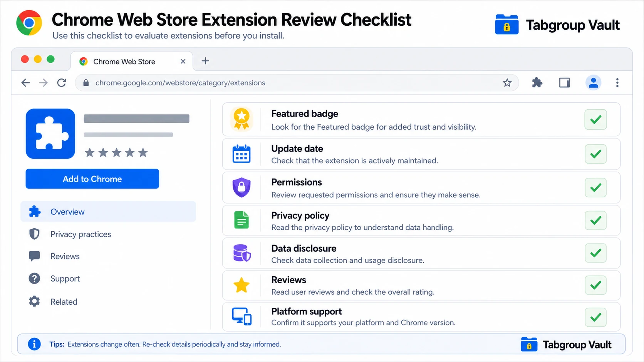
Task: Toggle the Reviews checklist checkbox
Action: 596,285
